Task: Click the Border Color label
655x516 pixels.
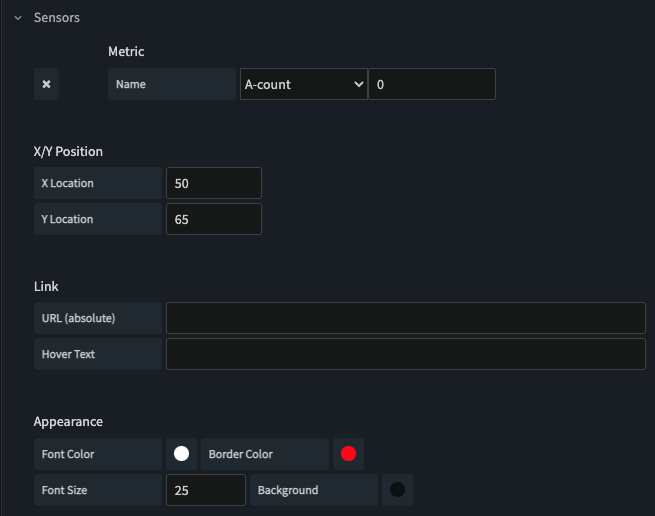Action: 241,454
